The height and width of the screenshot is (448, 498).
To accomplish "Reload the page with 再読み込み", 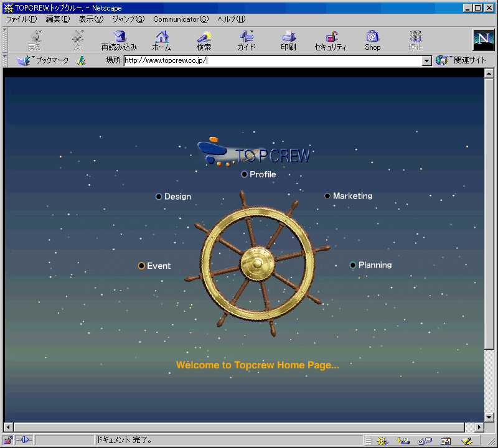I will point(119,40).
